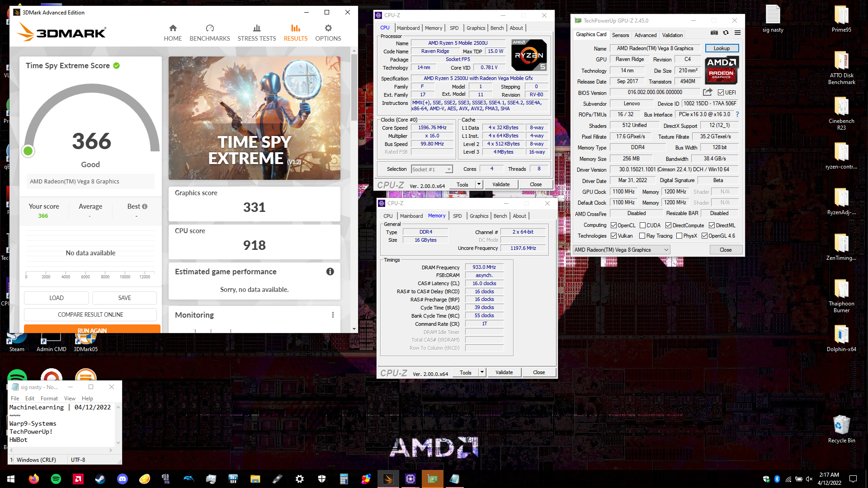Open the estimated game performance info icon
868x488 pixels.
tap(330, 272)
